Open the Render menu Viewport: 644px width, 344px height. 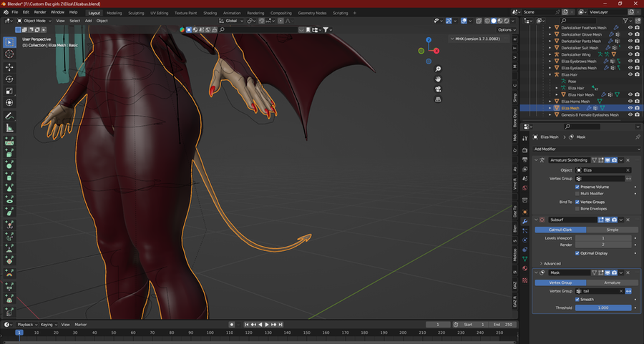tap(40, 12)
